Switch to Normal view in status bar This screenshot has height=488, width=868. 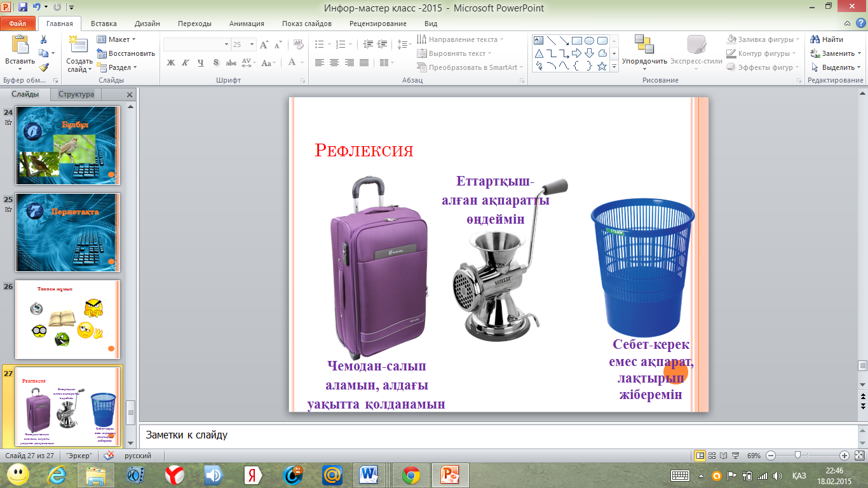[700, 456]
